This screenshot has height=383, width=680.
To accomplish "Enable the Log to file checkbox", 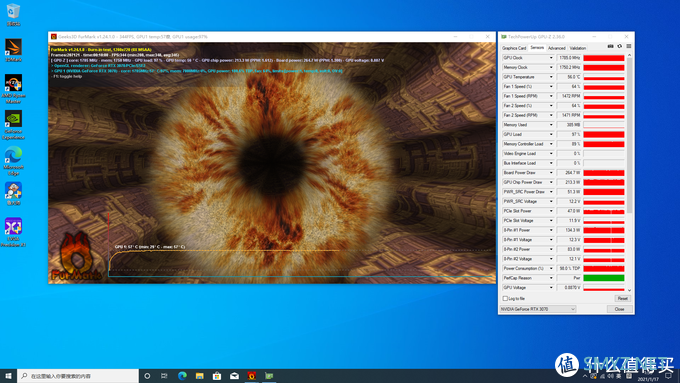I will click(x=505, y=298).
